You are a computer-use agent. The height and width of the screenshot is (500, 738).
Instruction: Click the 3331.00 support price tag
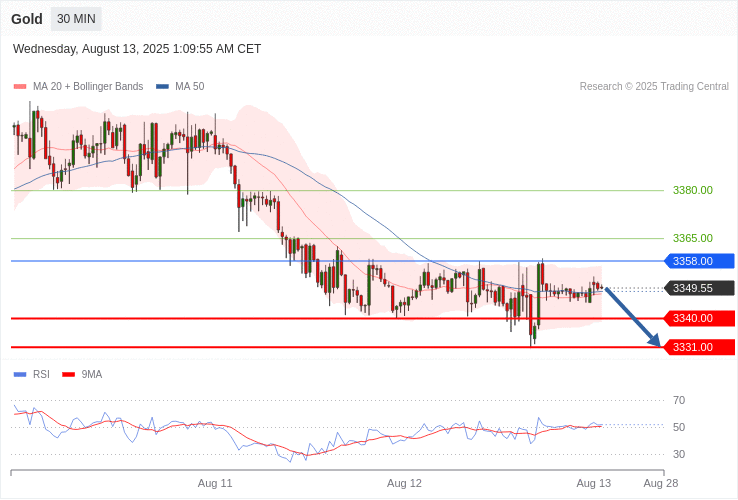tap(699, 347)
